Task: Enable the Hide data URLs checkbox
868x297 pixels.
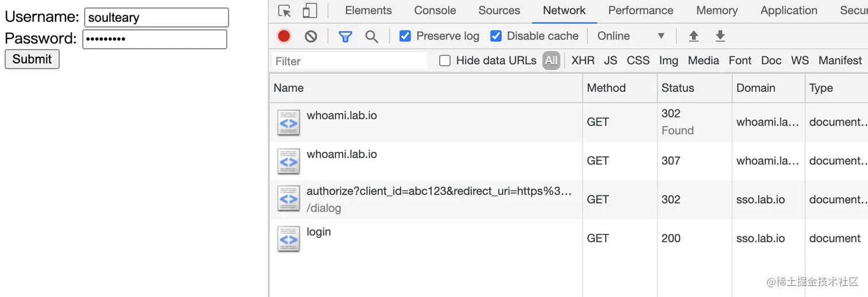Action: point(445,61)
